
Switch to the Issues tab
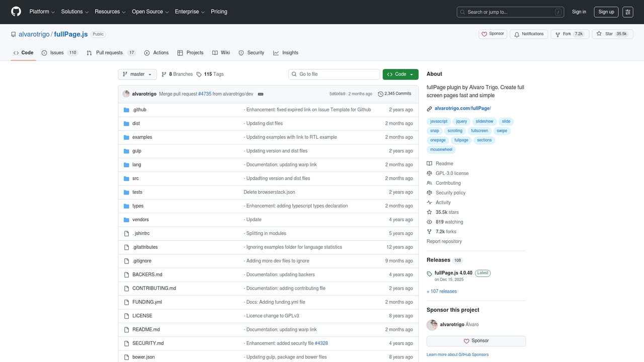[x=57, y=52]
